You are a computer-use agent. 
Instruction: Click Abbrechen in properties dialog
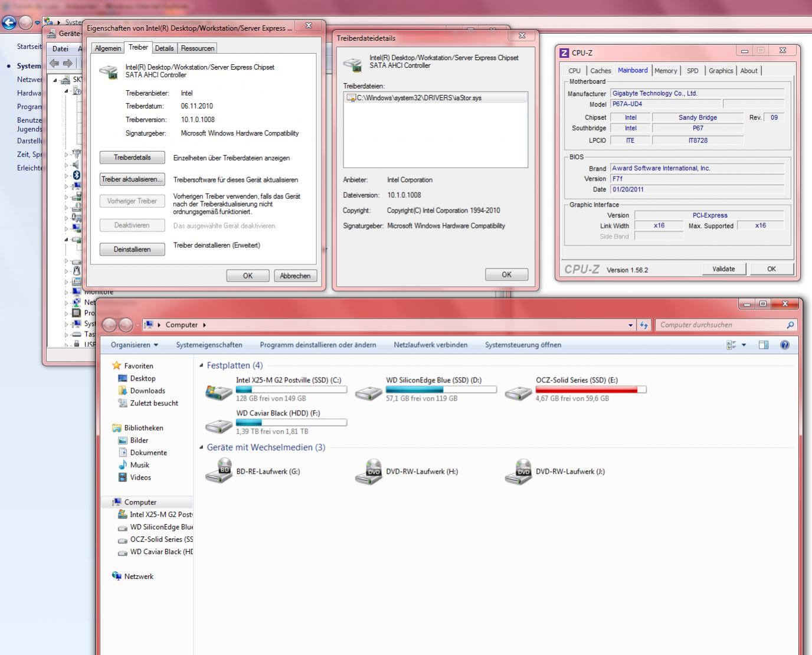click(295, 276)
